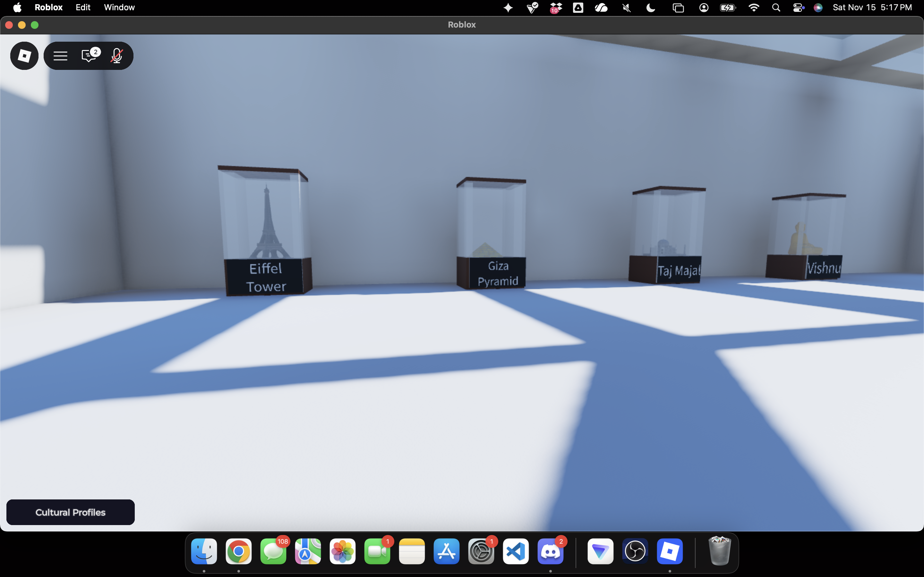This screenshot has height=577, width=924.
Task: Open the Window menu
Action: (119, 8)
